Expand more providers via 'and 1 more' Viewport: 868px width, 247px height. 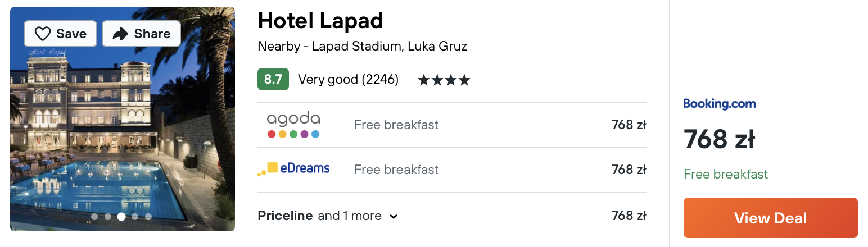(x=350, y=216)
